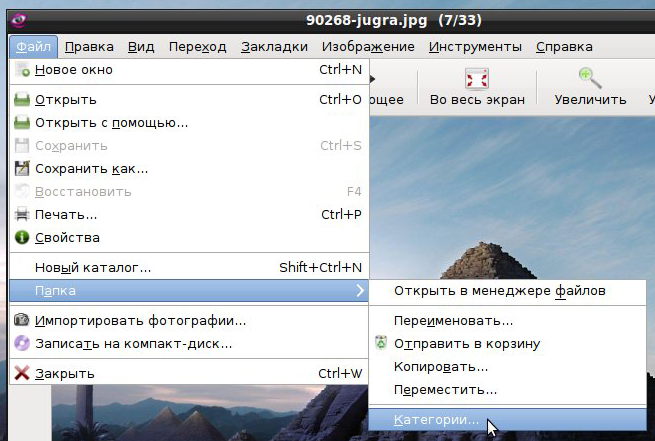Open the Справка menu
This screenshot has height=441, width=655.
click(x=564, y=47)
